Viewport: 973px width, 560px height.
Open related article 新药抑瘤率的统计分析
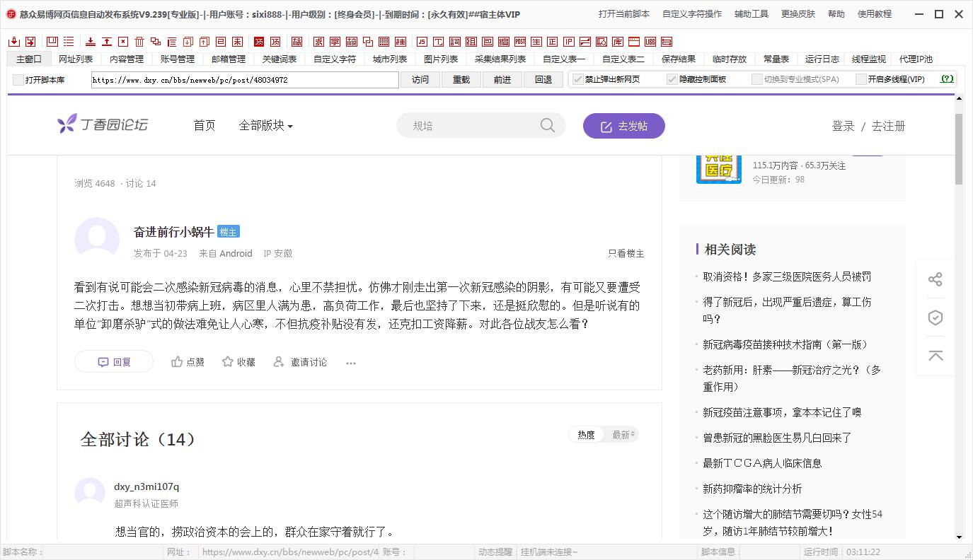pyautogui.click(x=752, y=489)
